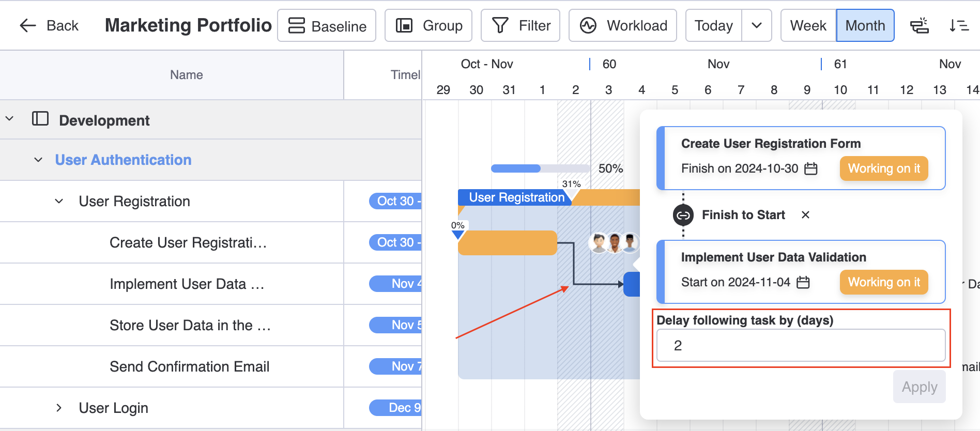Click assignee avatars on the Gantt chart
The image size is (980, 431).
click(614, 243)
